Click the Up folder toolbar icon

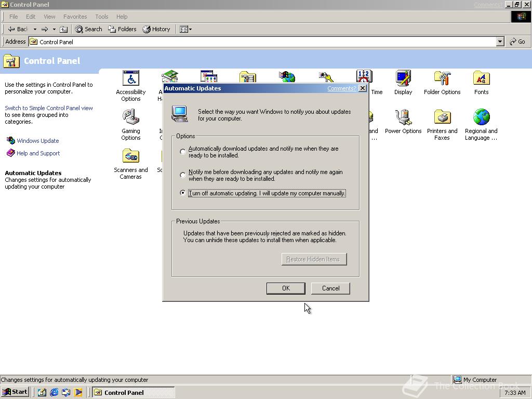63,29
